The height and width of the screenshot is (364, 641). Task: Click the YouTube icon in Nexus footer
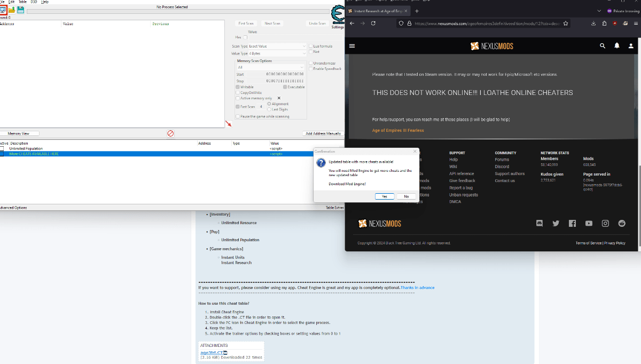[x=589, y=224]
